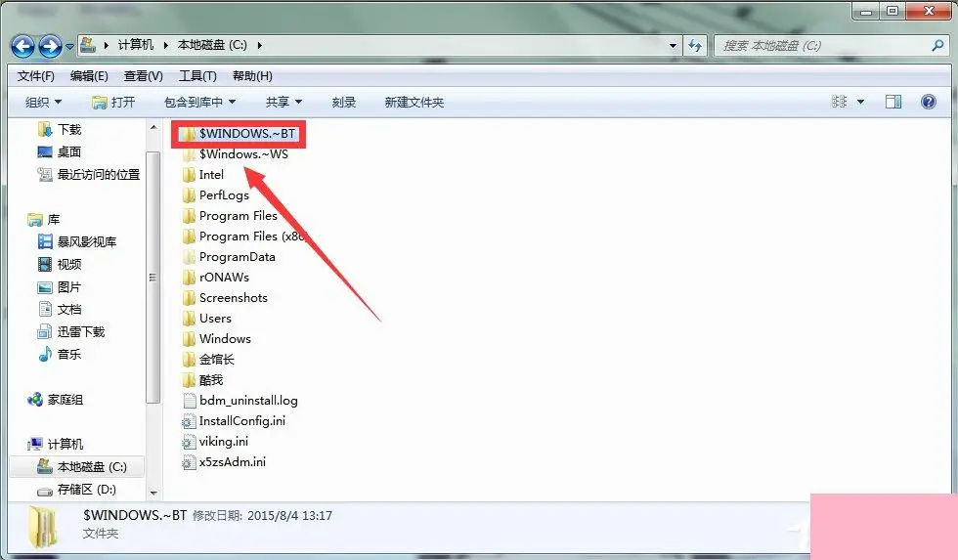Screen dimensions: 958x560
Task: Open the 编辑(E) menu
Action: coord(89,75)
